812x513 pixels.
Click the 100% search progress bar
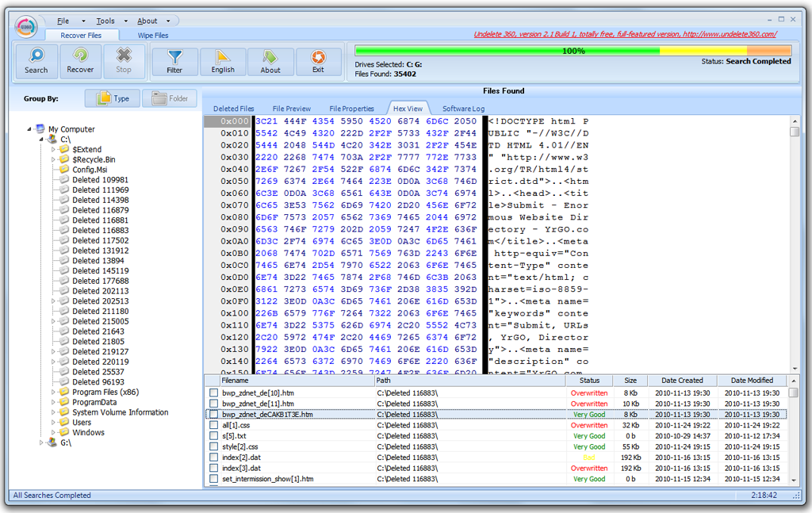[573, 51]
